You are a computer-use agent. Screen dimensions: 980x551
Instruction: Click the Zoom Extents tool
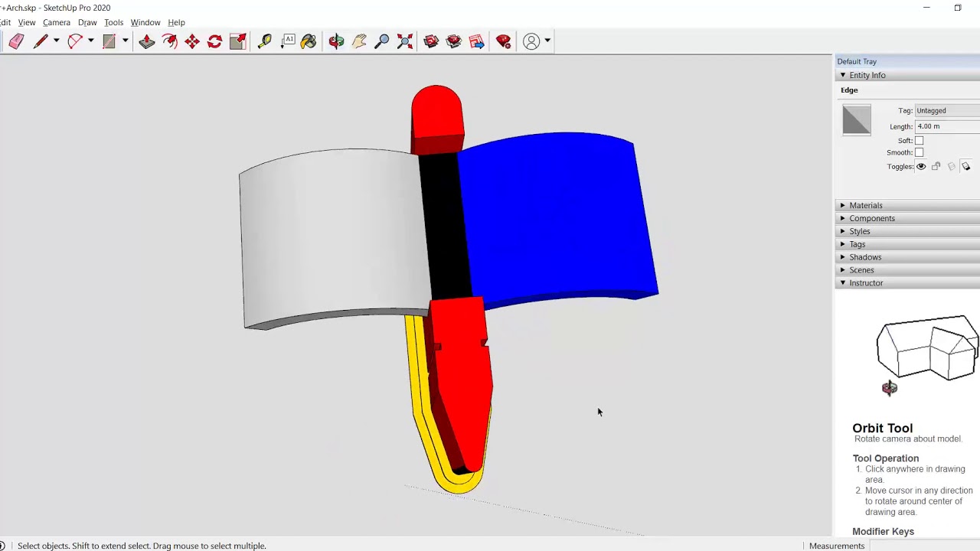[x=405, y=41]
